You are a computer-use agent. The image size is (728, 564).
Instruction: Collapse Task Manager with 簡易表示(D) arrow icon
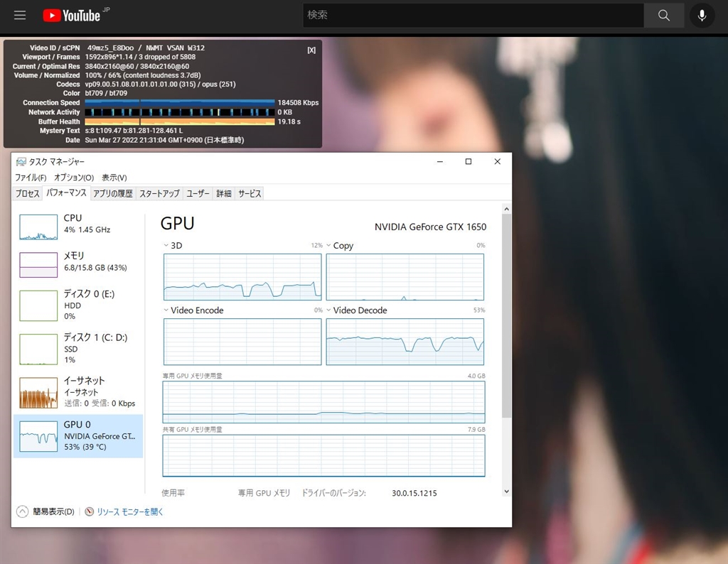pos(22,511)
